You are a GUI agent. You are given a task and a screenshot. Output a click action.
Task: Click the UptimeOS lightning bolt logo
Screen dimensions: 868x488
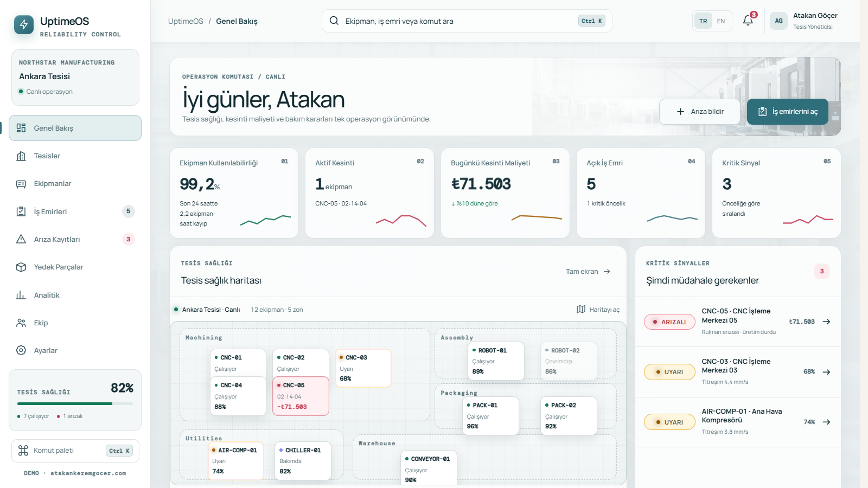(x=23, y=24)
